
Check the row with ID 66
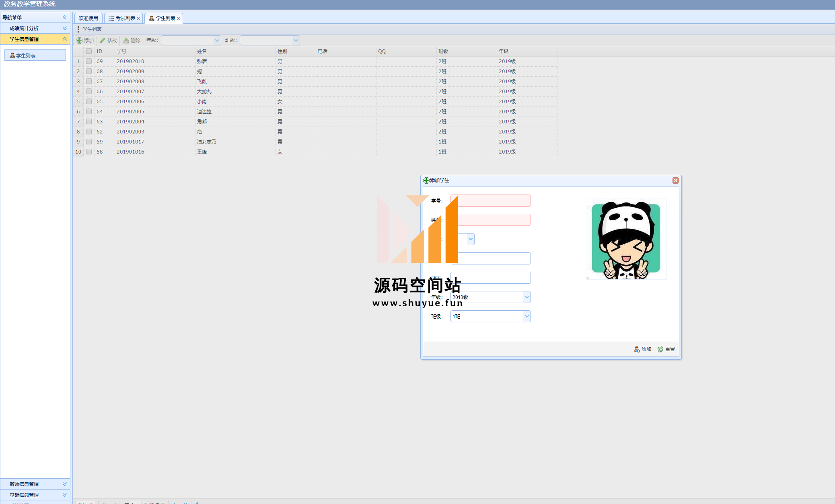pos(89,92)
